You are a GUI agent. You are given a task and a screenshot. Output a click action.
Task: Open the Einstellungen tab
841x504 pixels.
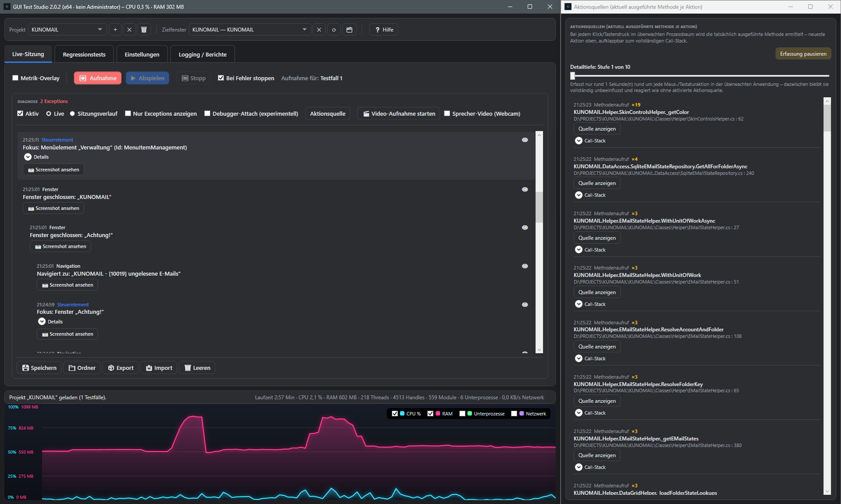point(142,54)
